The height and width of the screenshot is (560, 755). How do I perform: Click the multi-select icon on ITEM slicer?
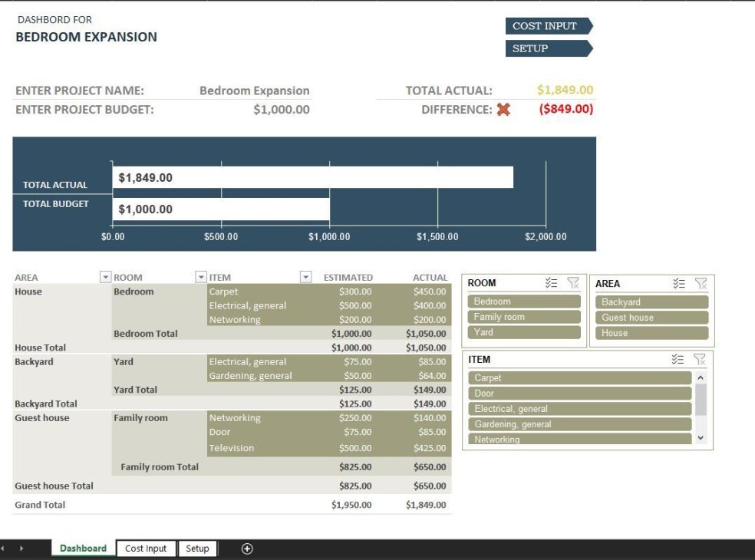click(678, 359)
